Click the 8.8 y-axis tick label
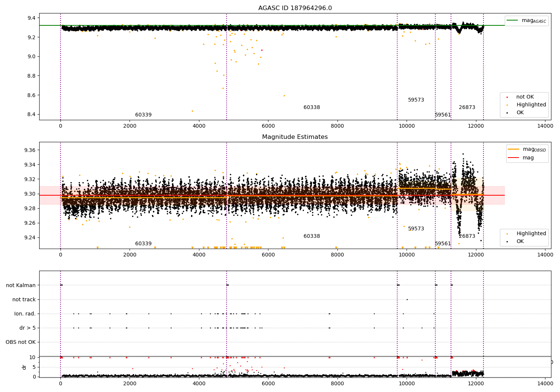The height and width of the screenshot is (392, 560). [32, 76]
